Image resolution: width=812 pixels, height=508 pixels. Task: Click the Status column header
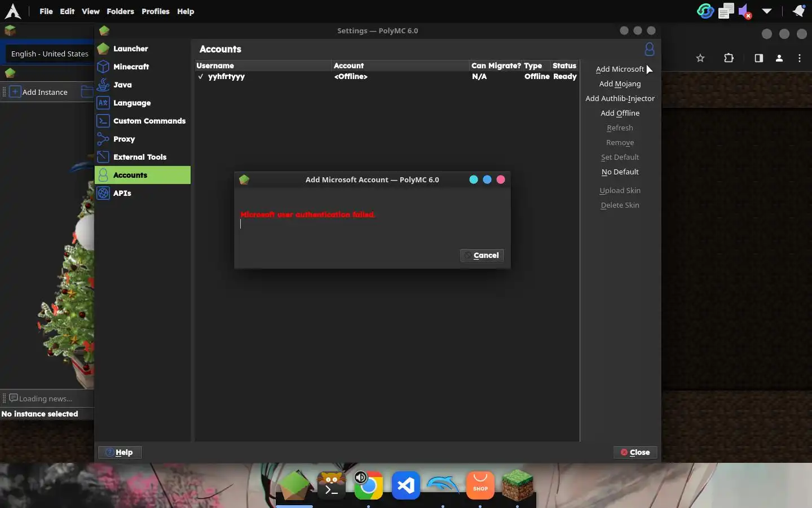564,65
